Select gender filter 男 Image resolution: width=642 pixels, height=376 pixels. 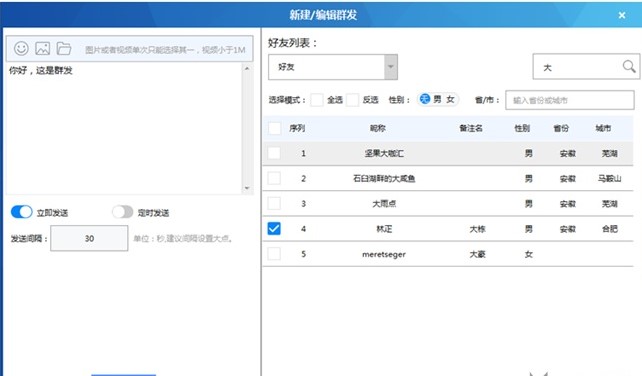pyautogui.click(x=437, y=99)
